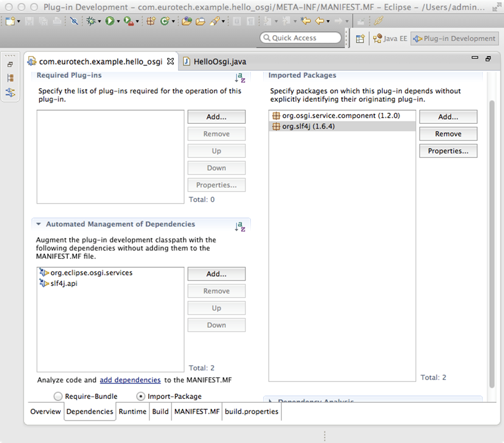Open the build.properties tab
504x443 pixels.
(251, 412)
